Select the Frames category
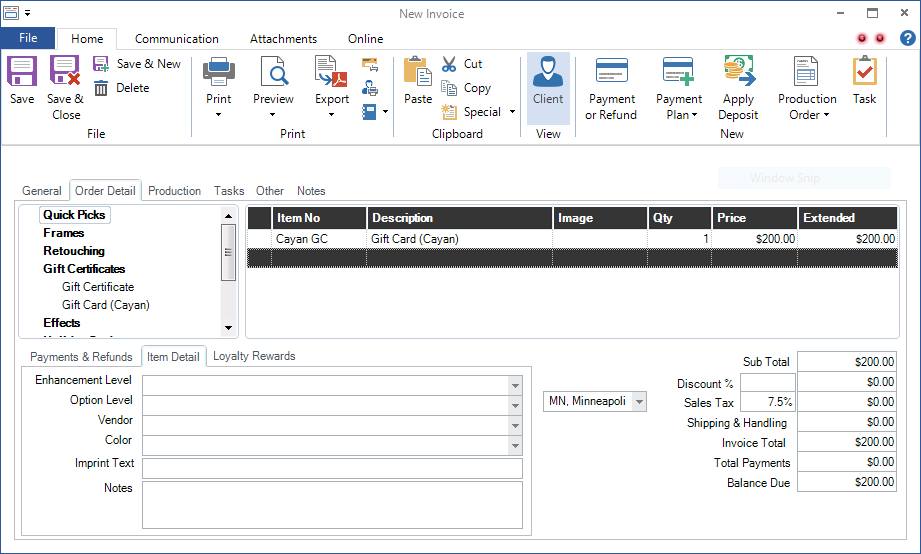The height and width of the screenshot is (554, 921). [63, 233]
